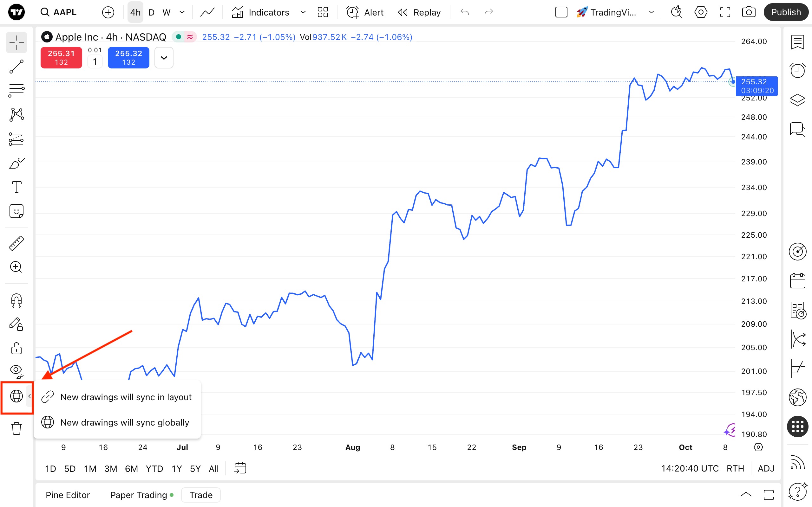Select the trend line drawing tool

[x=16, y=67]
